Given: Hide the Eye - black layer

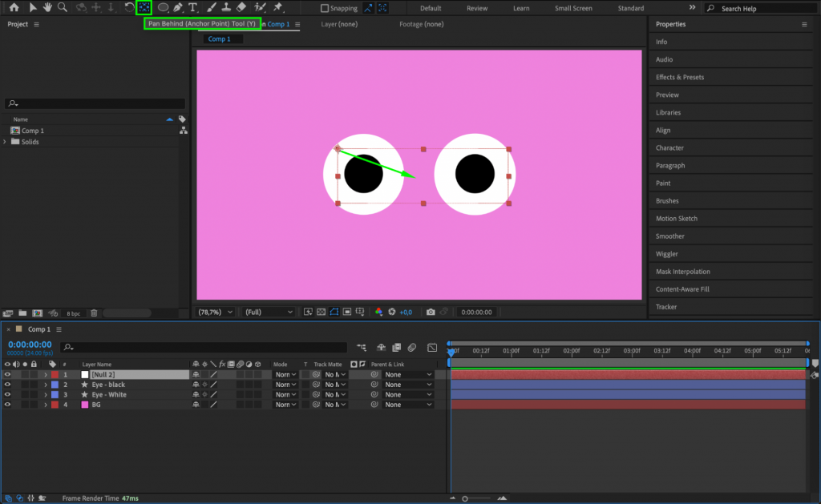Looking at the screenshot, I should click(7, 385).
